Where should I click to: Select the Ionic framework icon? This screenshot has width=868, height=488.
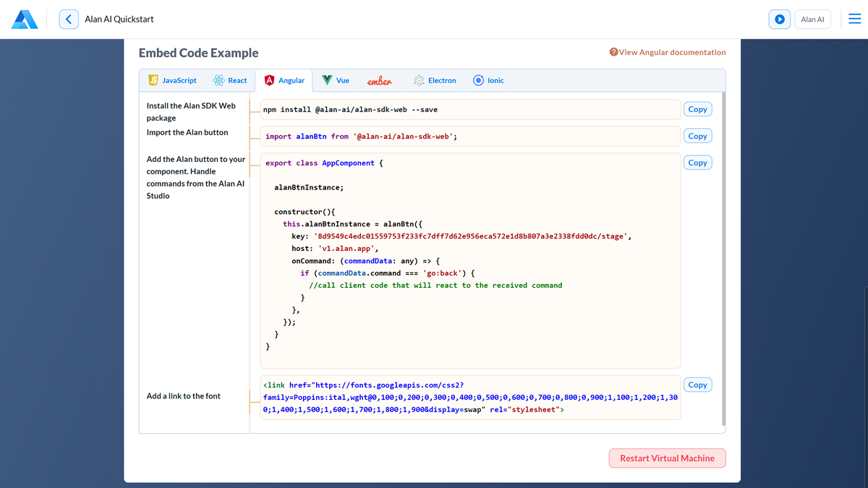point(477,80)
